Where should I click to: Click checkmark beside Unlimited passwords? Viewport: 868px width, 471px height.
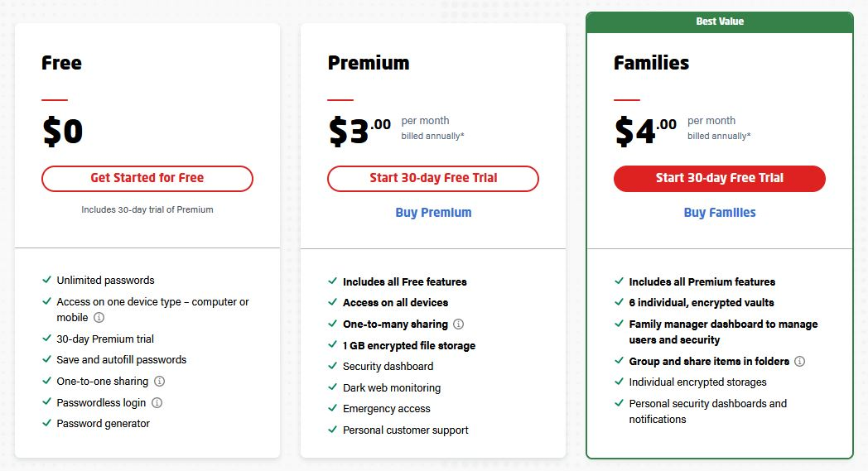pos(47,280)
